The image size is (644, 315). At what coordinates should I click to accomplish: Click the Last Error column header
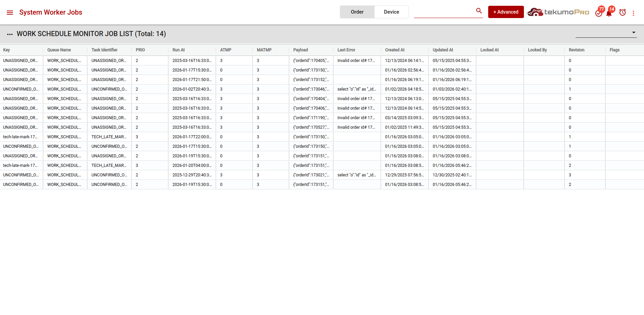click(x=346, y=50)
